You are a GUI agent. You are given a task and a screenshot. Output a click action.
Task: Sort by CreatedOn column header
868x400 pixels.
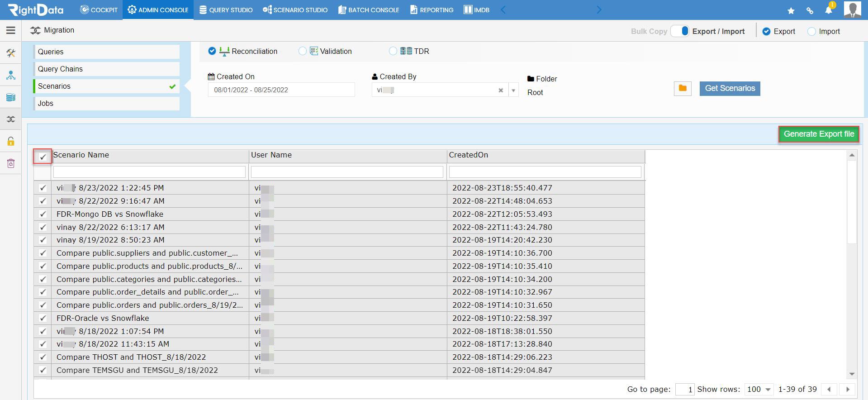pyautogui.click(x=546, y=155)
